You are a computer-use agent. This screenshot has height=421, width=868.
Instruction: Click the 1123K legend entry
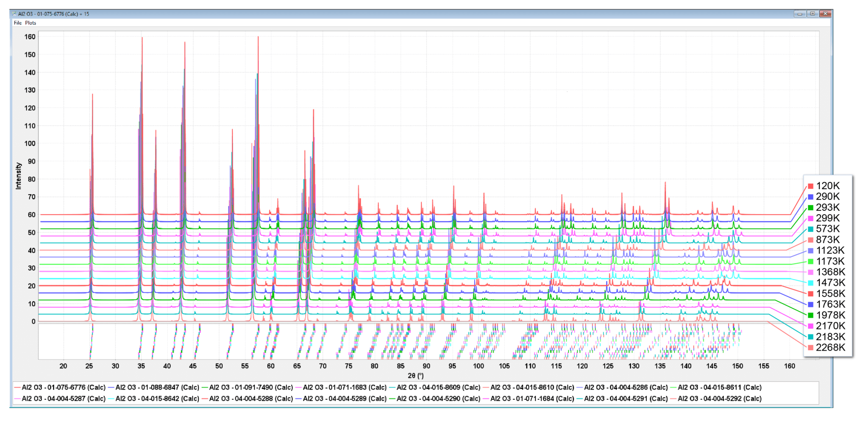(830, 251)
